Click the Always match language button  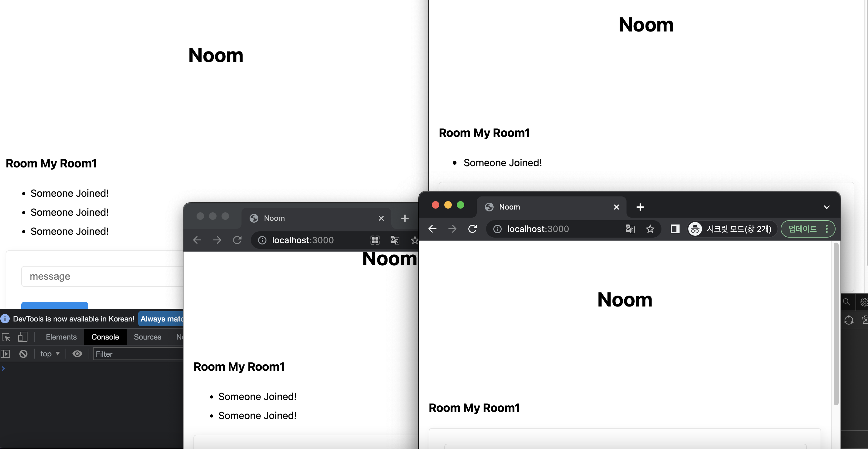161,319
